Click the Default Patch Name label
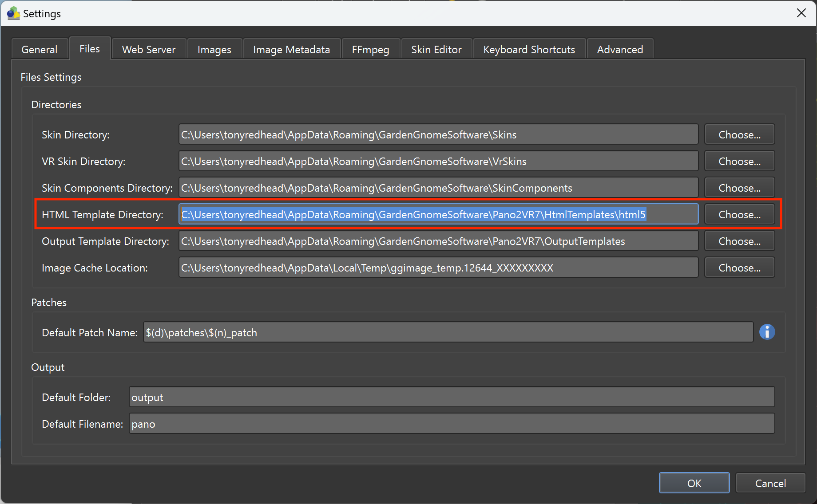Image resolution: width=817 pixels, height=504 pixels. click(90, 333)
